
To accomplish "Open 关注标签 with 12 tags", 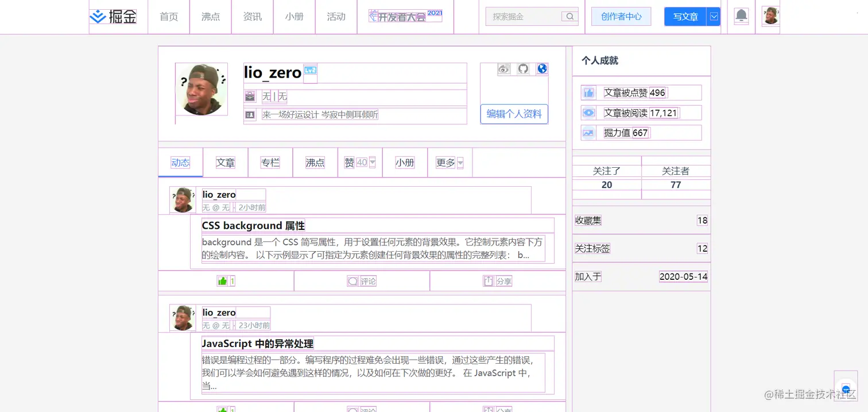I will (641, 248).
